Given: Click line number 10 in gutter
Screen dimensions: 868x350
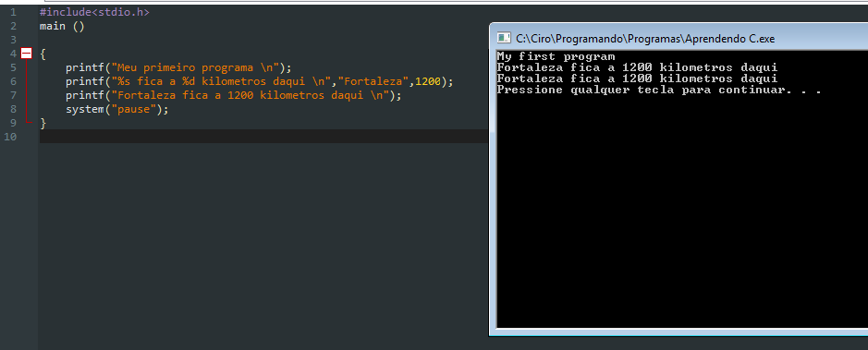Looking at the screenshot, I should pos(10,137).
